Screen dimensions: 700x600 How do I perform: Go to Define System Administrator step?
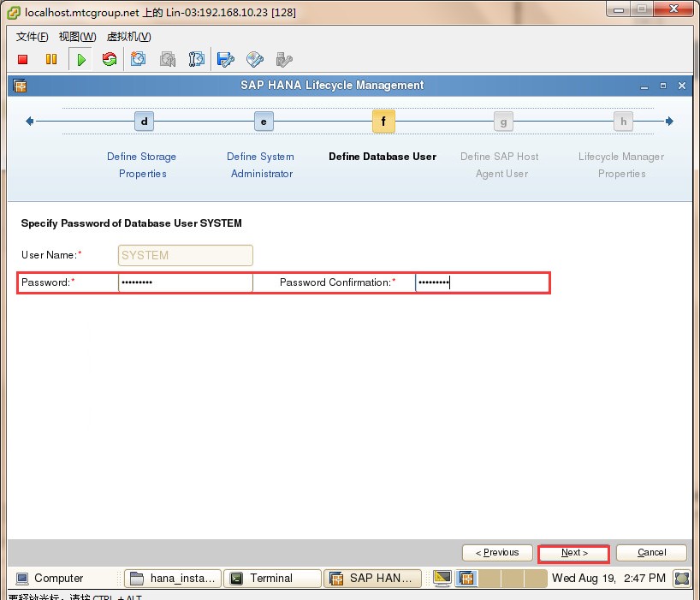261,164
